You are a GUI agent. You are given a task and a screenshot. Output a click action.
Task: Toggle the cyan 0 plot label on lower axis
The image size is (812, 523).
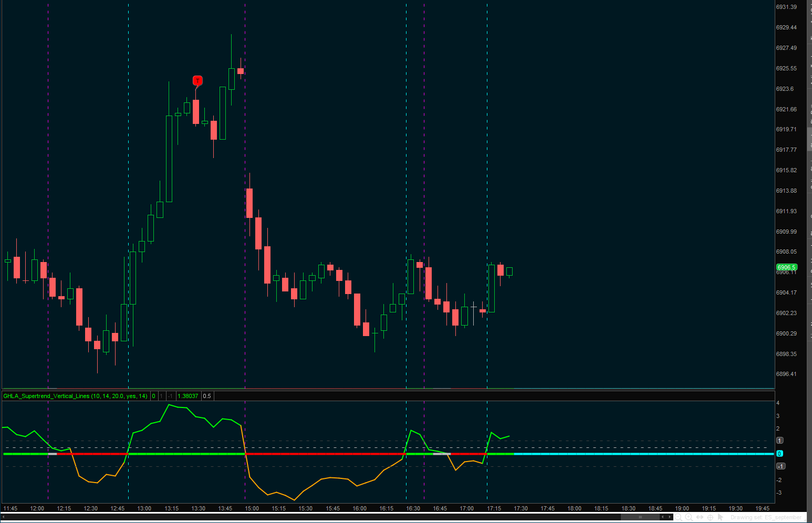pyautogui.click(x=779, y=453)
